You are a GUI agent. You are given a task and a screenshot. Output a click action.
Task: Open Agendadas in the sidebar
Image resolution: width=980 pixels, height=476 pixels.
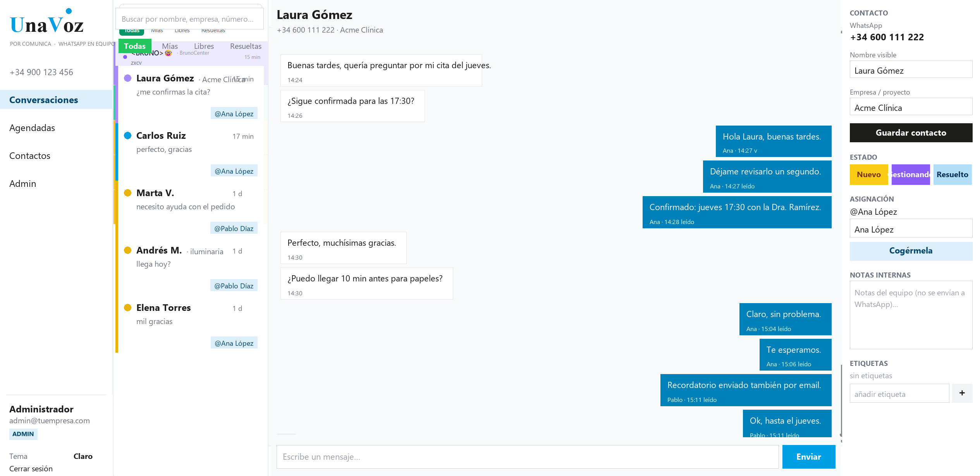click(32, 128)
